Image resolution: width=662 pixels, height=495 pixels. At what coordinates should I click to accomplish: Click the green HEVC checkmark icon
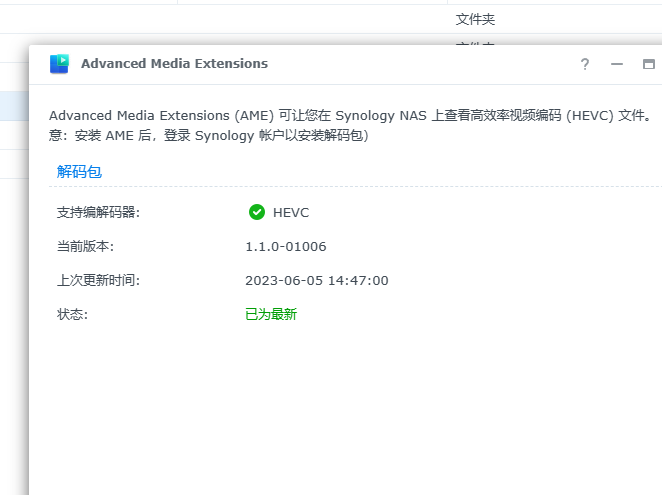257,212
